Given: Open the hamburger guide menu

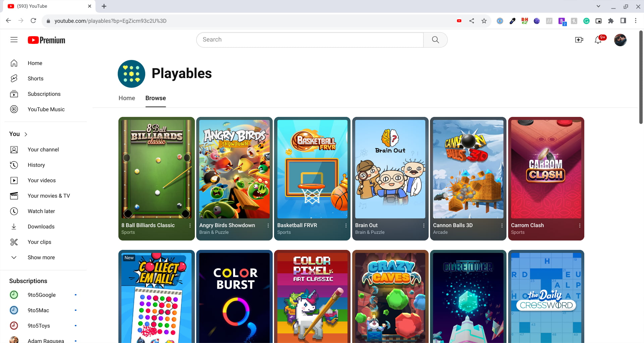Looking at the screenshot, I should coord(14,40).
